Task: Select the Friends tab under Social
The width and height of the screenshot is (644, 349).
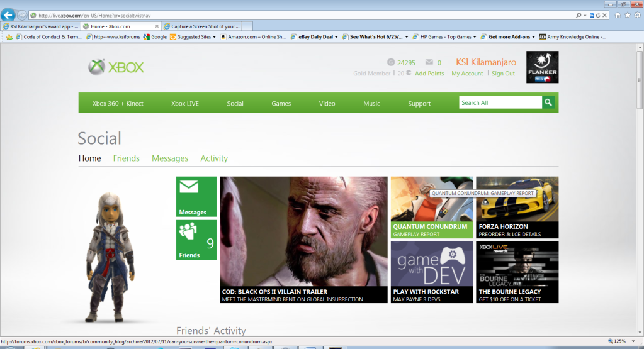Action: [126, 158]
